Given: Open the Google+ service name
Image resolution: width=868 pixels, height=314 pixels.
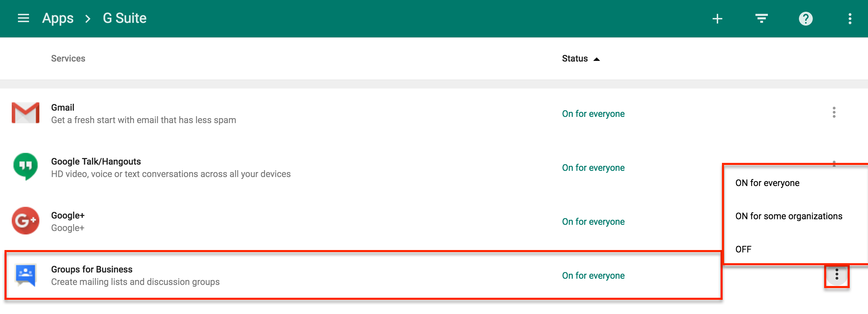Looking at the screenshot, I should pyautogui.click(x=68, y=215).
